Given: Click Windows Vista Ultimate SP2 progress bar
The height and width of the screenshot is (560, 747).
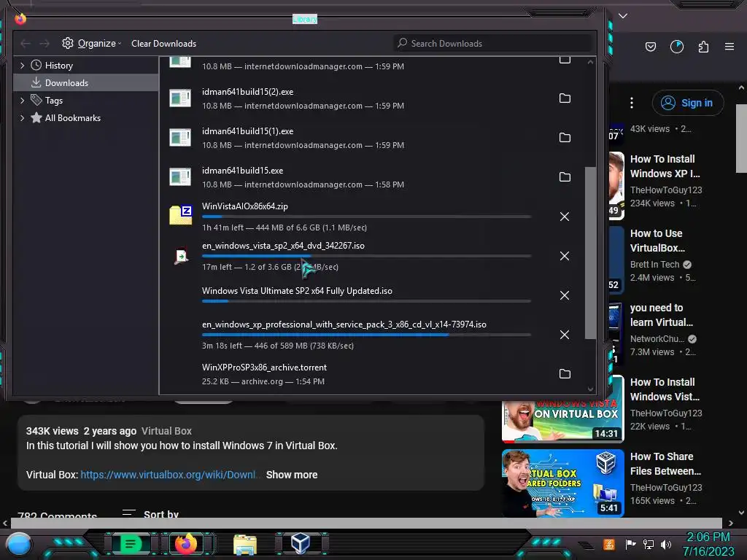Looking at the screenshot, I should [366, 301].
